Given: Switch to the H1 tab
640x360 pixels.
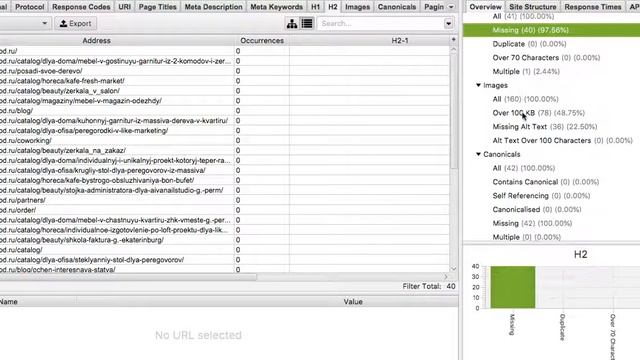Looking at the screenshot, I should click(316, 7).
